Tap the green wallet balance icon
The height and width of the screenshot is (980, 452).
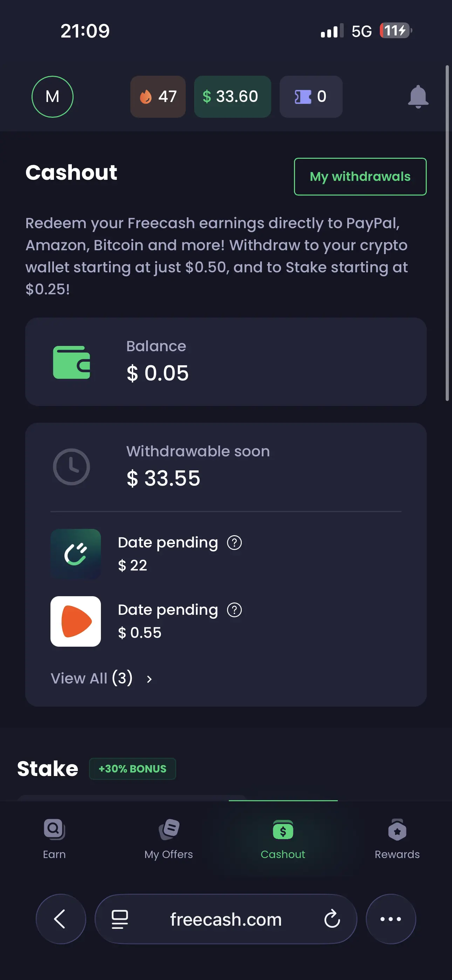coord(71,362)
